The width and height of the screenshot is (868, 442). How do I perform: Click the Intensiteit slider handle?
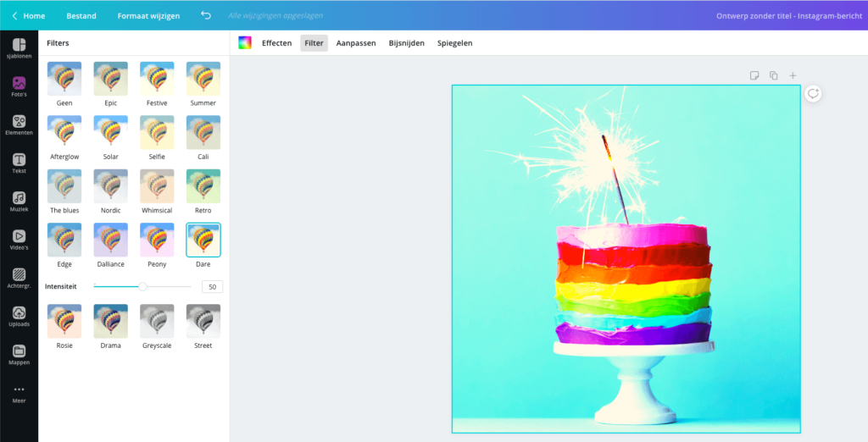(142, 287)
